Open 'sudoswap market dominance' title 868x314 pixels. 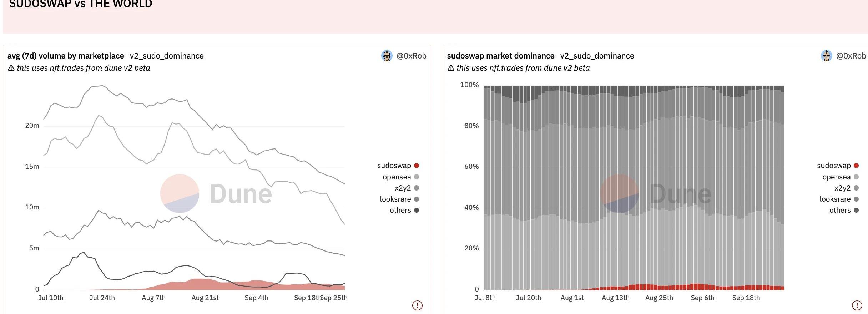[x=501, y=56]
